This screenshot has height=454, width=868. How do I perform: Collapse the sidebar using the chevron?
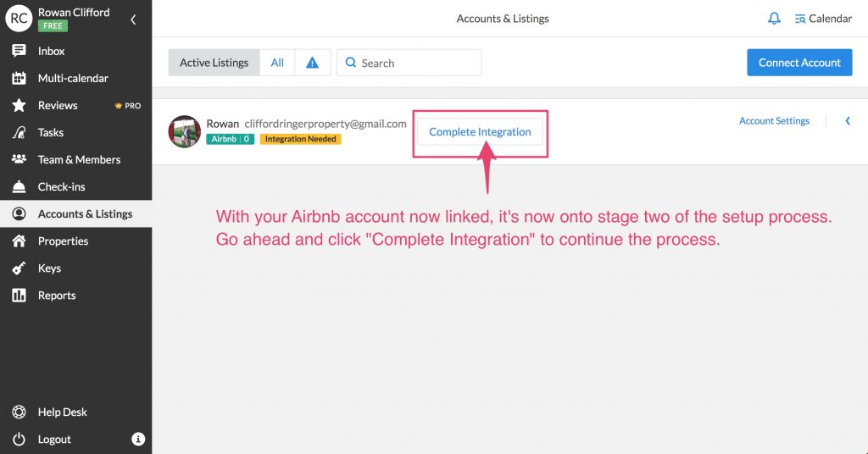(x=133, y=19)
